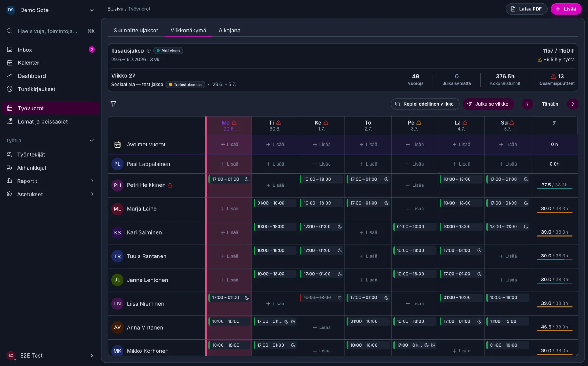Click the 13 Osaamispuutteet warning icon
This screenshot has width=588, height=366.
pos(553,77)
